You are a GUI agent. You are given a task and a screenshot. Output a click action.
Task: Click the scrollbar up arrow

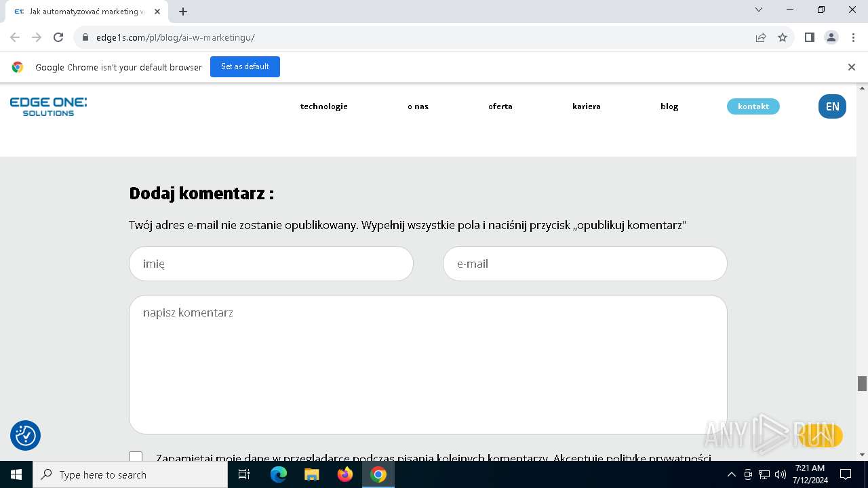[x=862, y=88]
